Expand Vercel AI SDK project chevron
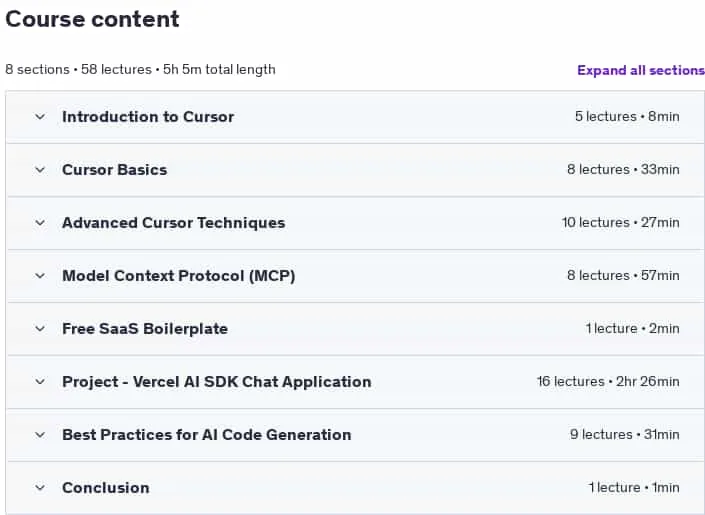705x515 pixels. tap(40, 382)
